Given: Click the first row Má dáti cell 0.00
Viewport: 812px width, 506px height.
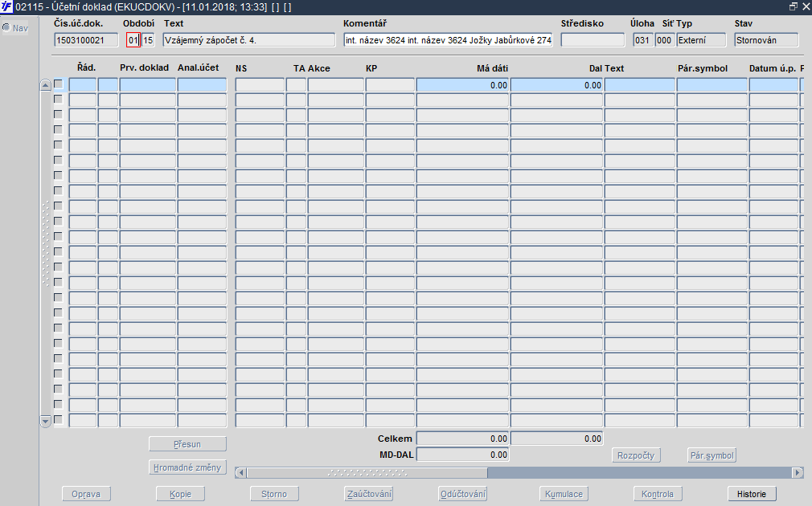Looking at the screenshot, I should pyautogui.click(x=462, y=85).
